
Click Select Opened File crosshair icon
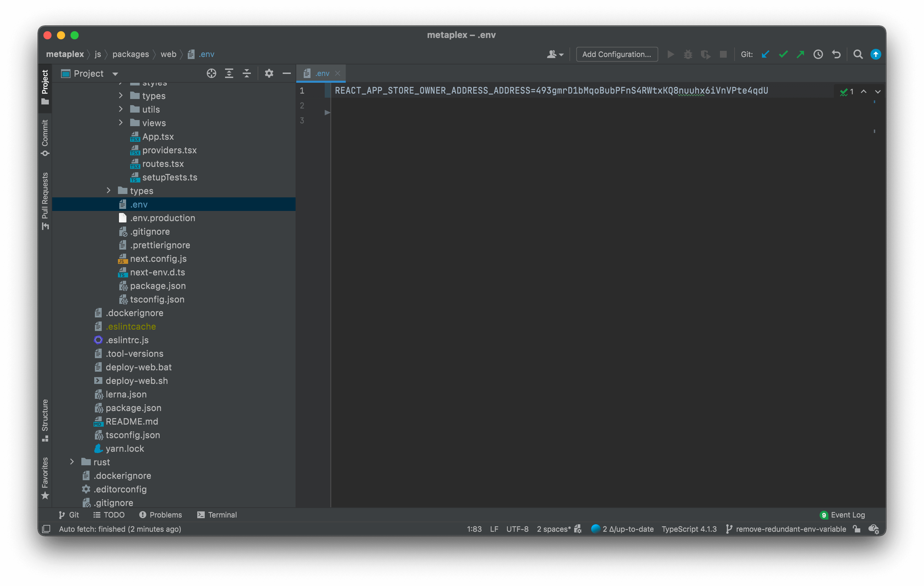click(212, 73)
